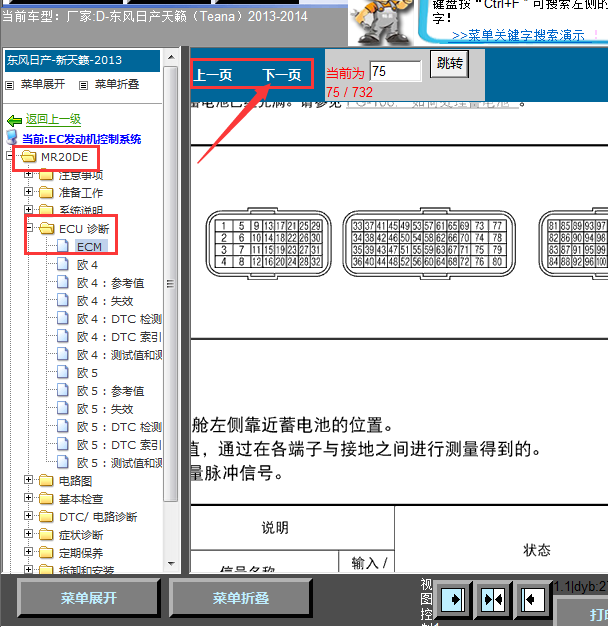
Task: Collapse the MR20DE tree folder
Action: [x=10, y=156]
